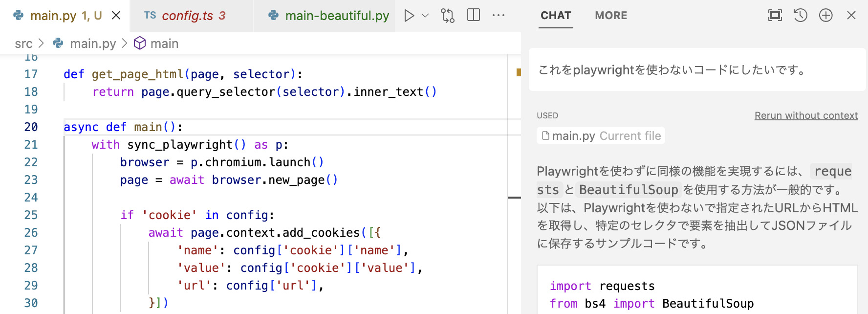The width and height of the screenshot is (868, 314).
Task: Run the Python file with play button
Action: [x=409, y=16]
